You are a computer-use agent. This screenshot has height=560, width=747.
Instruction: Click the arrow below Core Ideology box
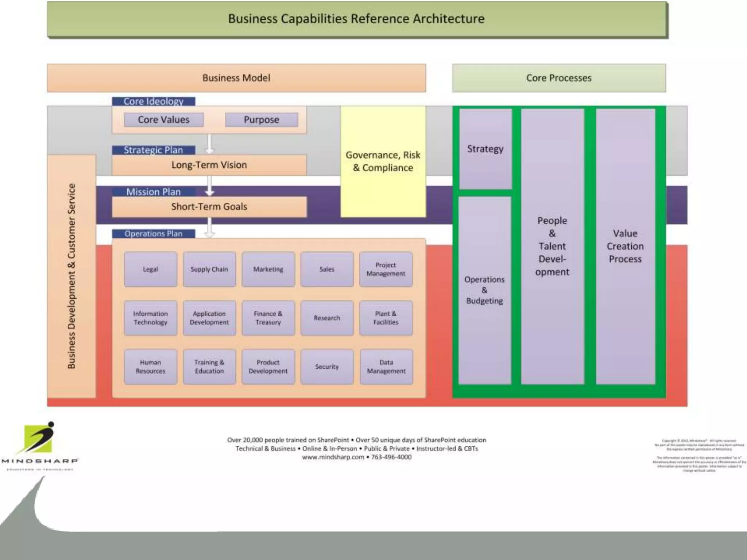pyautogui.click(x=210, y=144)
